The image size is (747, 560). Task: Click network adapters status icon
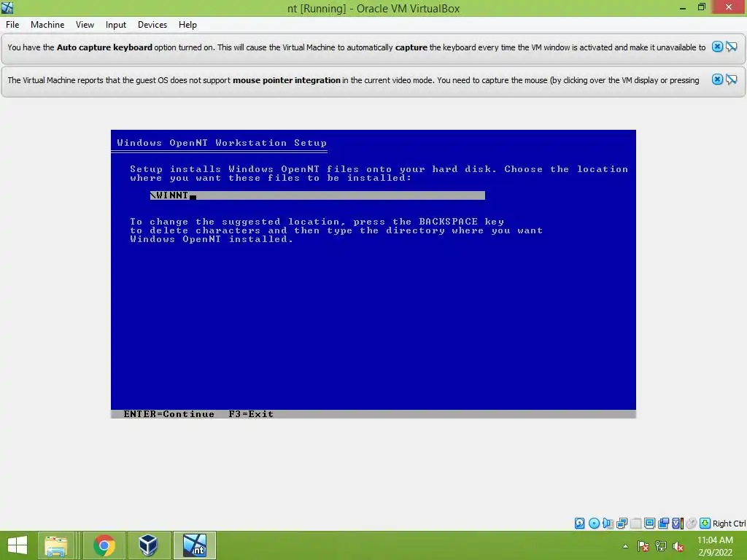pyautogui.click(x=622, y=524)
